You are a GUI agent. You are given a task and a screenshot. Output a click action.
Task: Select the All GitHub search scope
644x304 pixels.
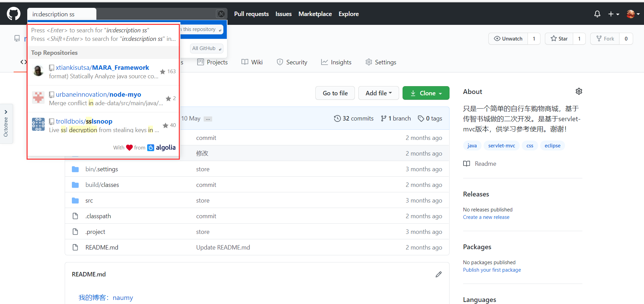coord(207,48)
